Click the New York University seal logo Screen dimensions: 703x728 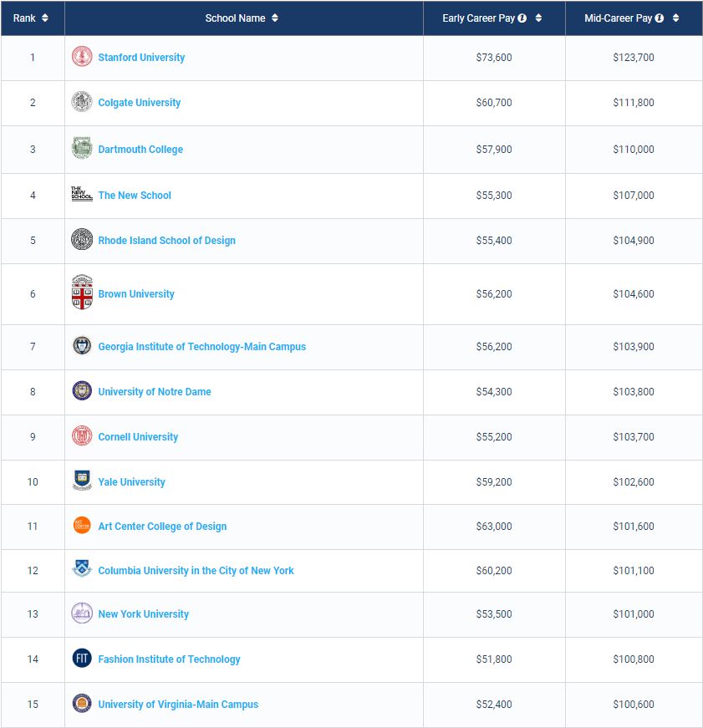tap(82, 613)
